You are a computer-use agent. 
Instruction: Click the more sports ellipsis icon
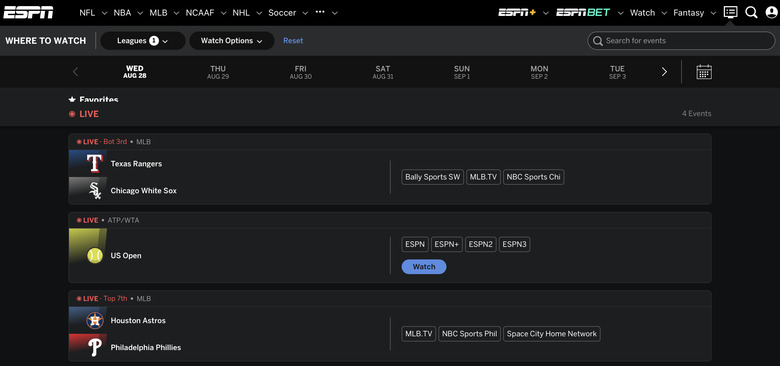(x=320, y=11)
